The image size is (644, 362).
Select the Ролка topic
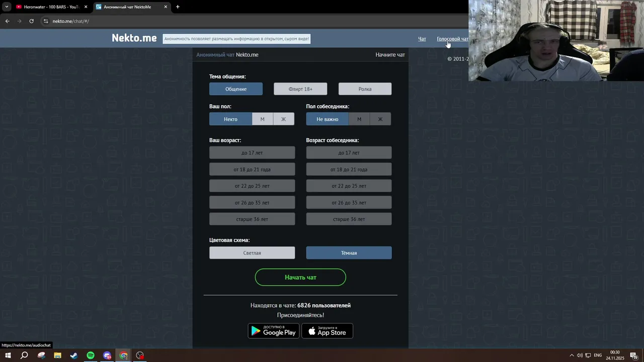pos(365,89)
